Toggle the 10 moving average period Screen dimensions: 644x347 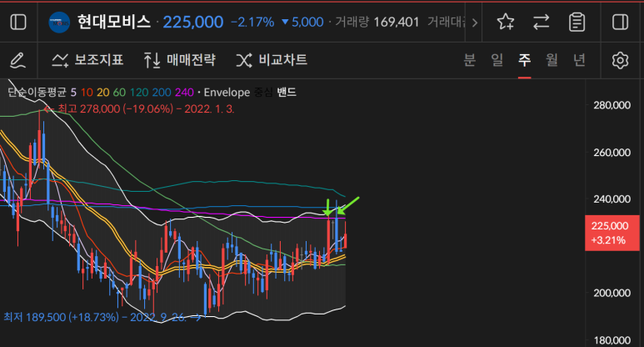(87, 92)
